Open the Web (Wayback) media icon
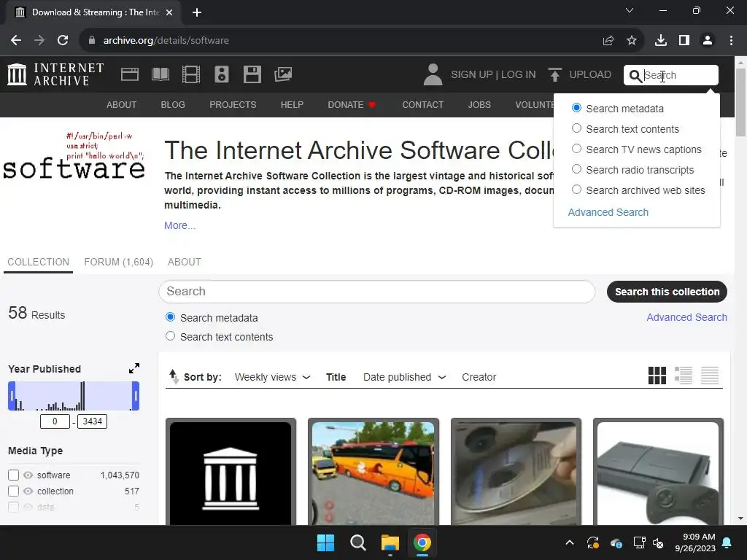The image size is (747, 560). [130, 74]
